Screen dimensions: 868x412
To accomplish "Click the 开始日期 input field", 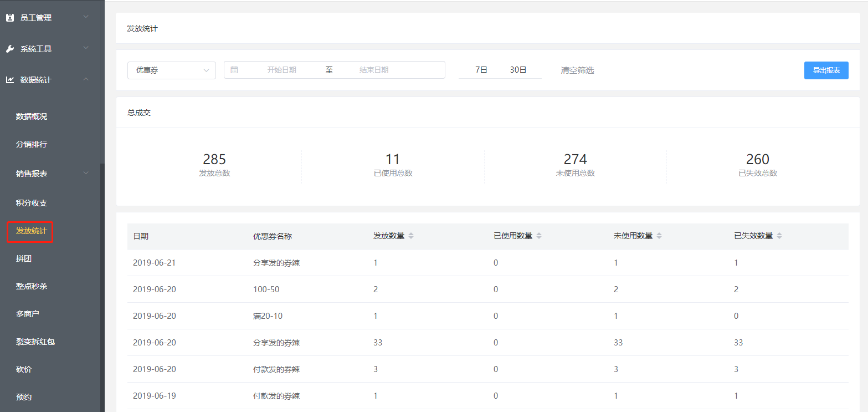I will pyautogui.click(x=281, y=70).
